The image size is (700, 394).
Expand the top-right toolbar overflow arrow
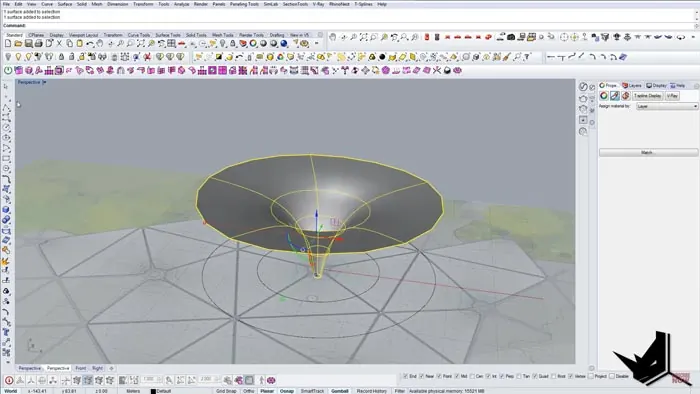(693, 37)
